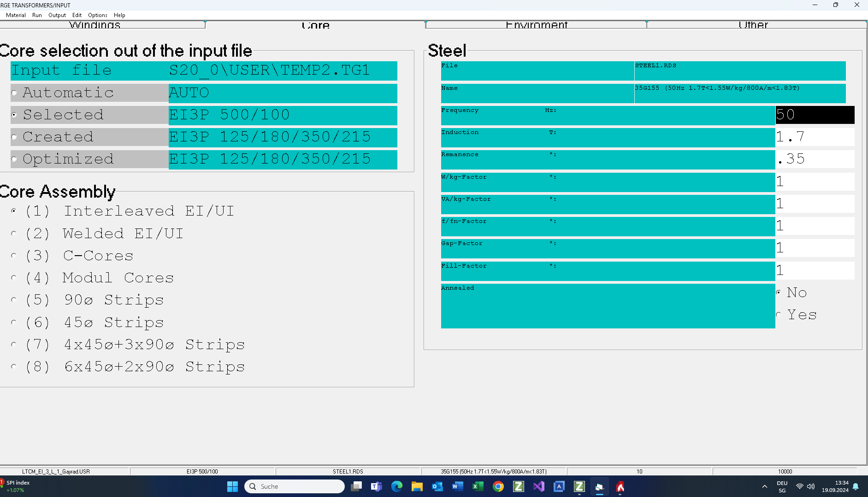
Task: Switch to the Windings tab
Action: click(95, 25)
